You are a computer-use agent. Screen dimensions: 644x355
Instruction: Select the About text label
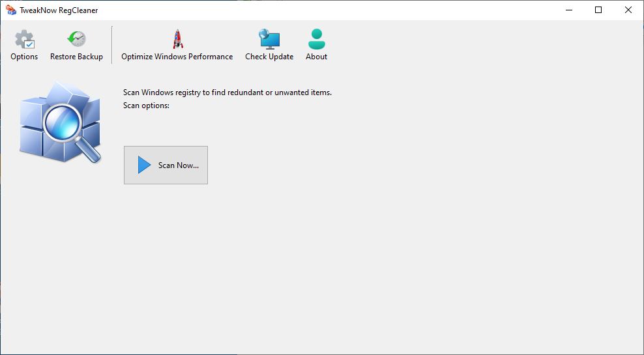(316, 57)
